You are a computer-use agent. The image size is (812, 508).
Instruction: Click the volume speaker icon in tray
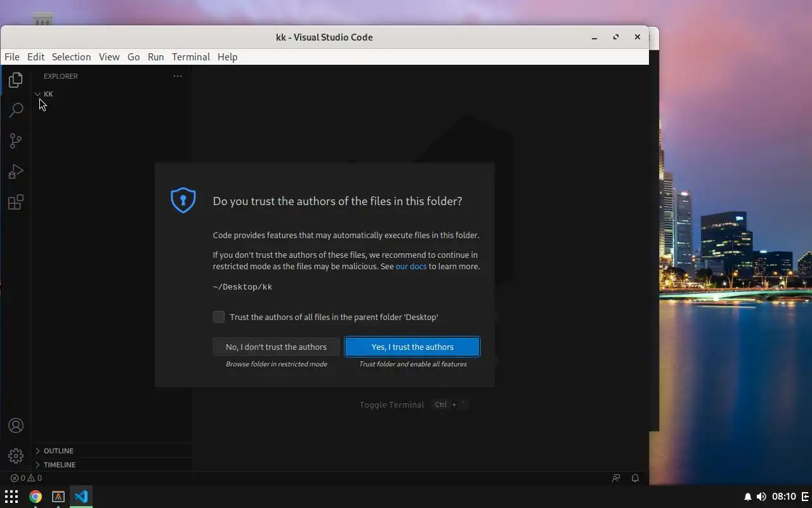tap(761, 497)
